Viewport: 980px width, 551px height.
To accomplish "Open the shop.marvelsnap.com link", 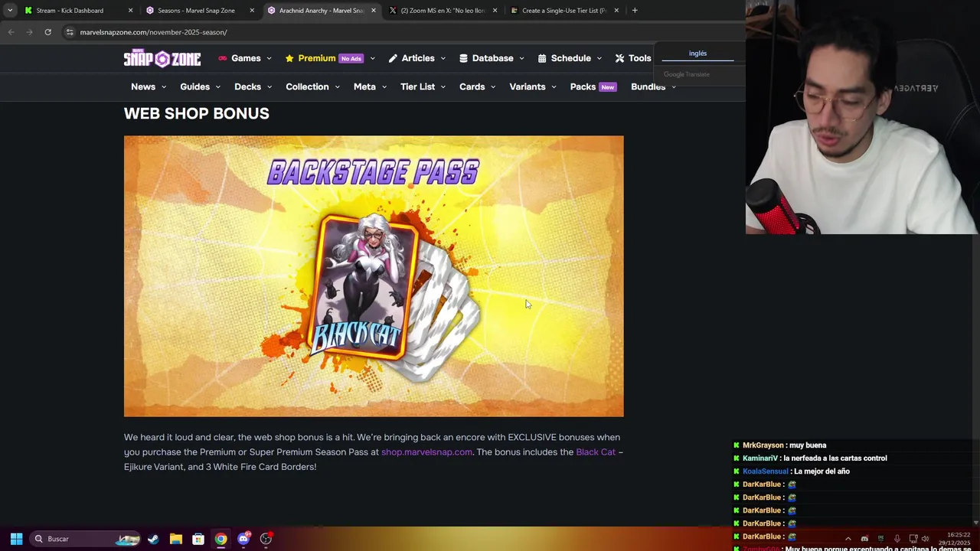I will (426, 452).
